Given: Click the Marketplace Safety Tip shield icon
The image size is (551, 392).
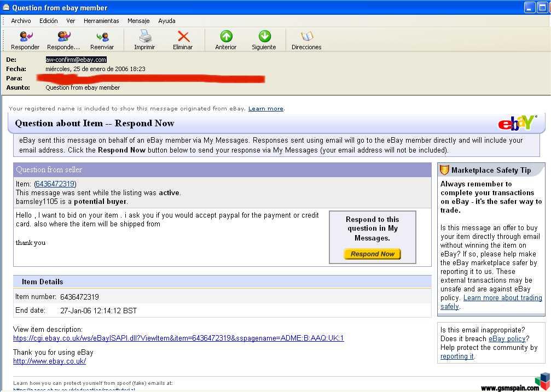Looking at the screenshot, I should click(x=444, y=170).
